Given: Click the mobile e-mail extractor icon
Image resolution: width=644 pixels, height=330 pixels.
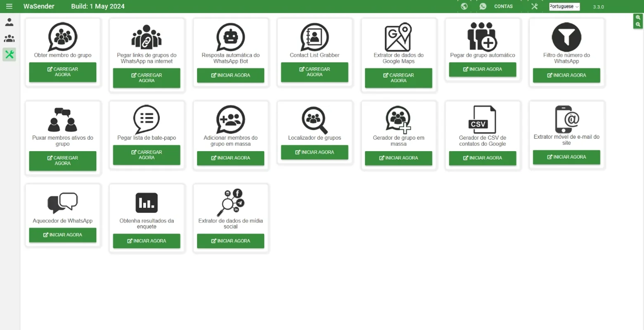Looking at the screenshot, I should [x=566, y=120].
